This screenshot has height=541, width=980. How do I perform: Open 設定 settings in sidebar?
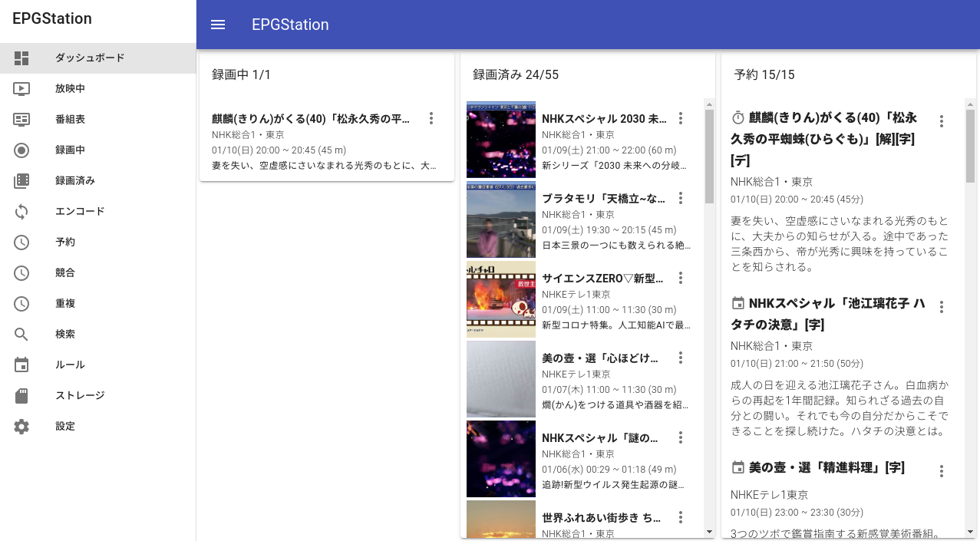point(98,426)
